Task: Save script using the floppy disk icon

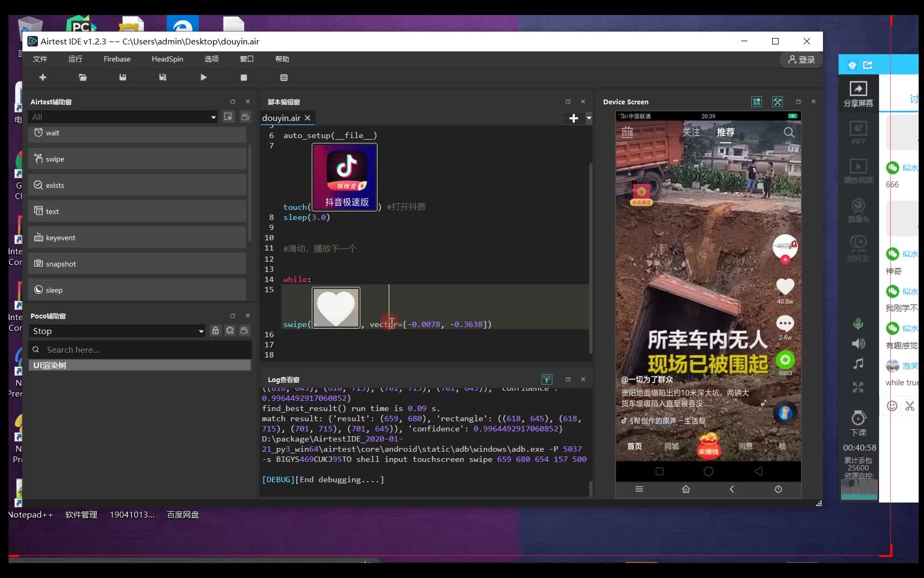Action: [122, 78]
